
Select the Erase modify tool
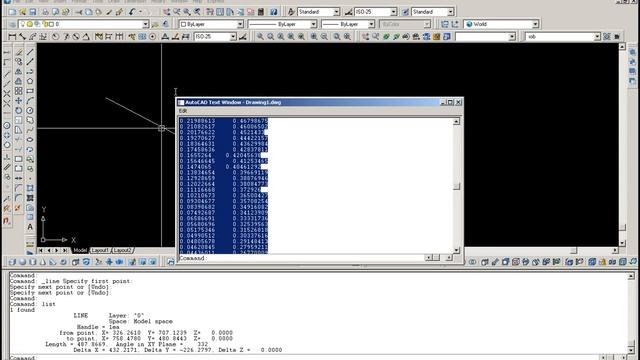(x=19, y=52)
